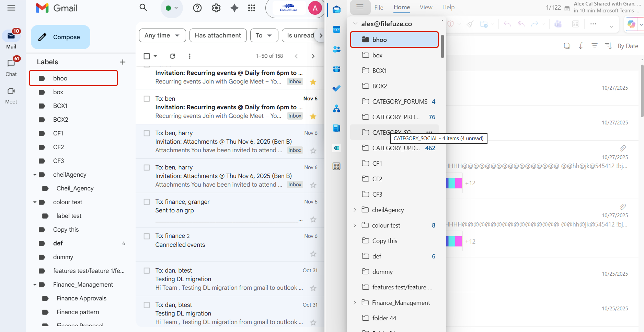The image size is (644, 332).
Task: Collapse the colour test label group in Gmail
Action: click(34, 202)
